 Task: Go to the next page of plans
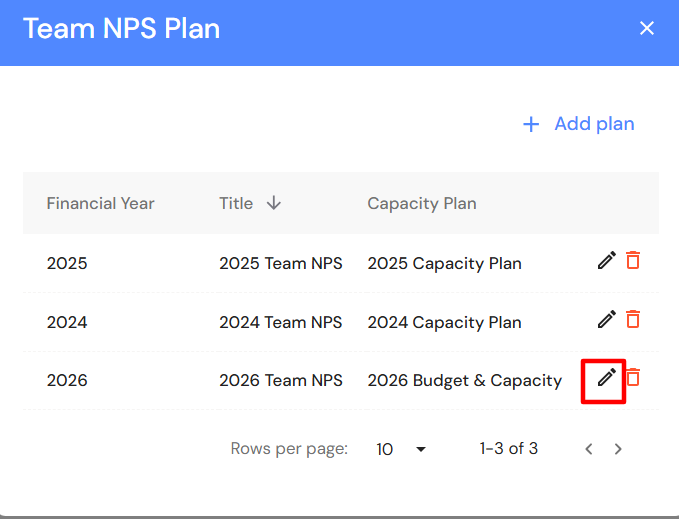point(618,449)
